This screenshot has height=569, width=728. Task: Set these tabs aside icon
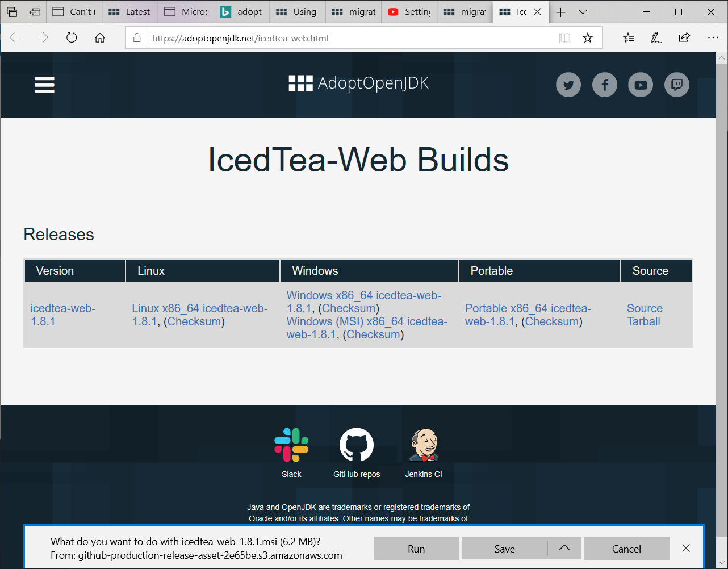tap(35, 12)
